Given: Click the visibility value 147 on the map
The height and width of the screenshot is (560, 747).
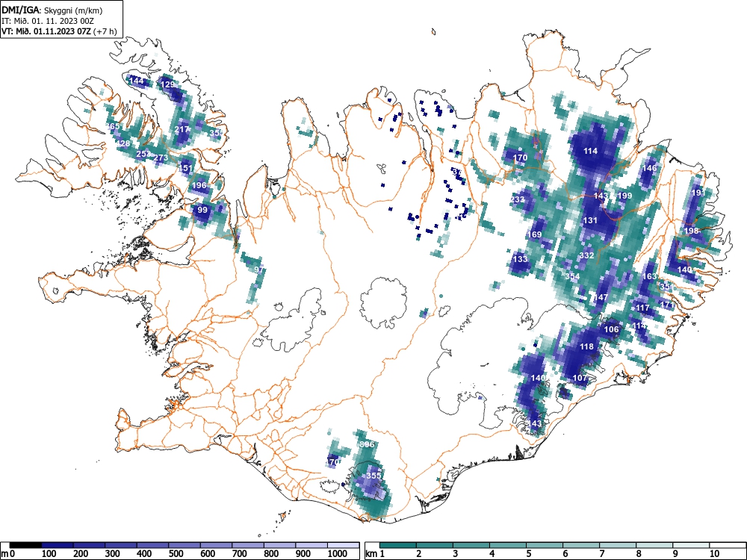Looking at the screenshot, I should click(601, 297).
